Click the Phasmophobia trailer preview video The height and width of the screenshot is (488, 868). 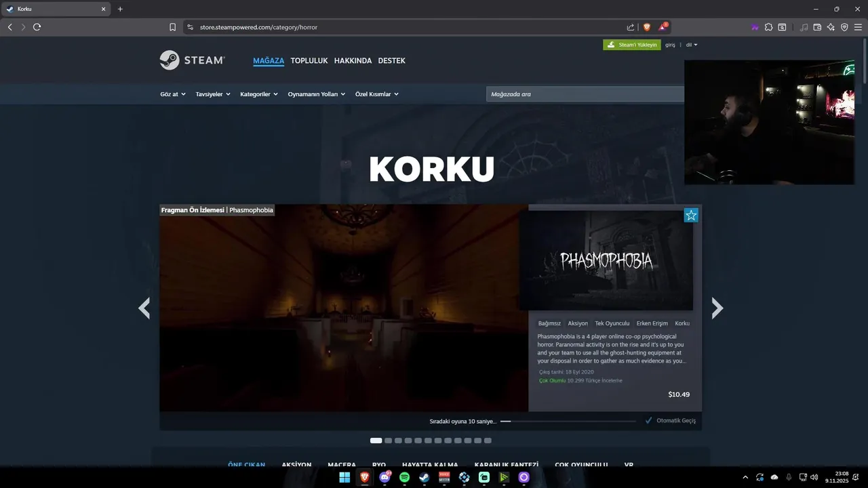coord(344,308)
